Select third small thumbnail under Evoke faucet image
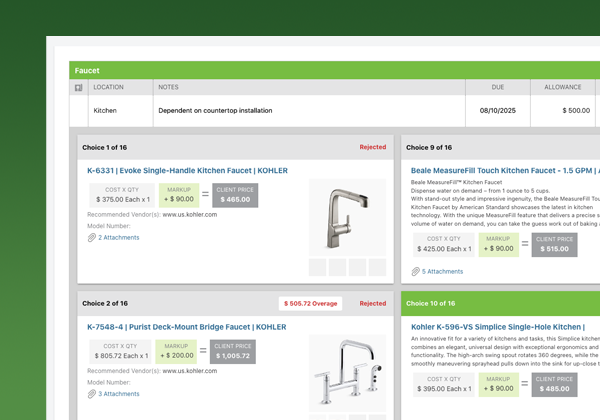This screenshot has height=420, width=600. coord(357,267)
